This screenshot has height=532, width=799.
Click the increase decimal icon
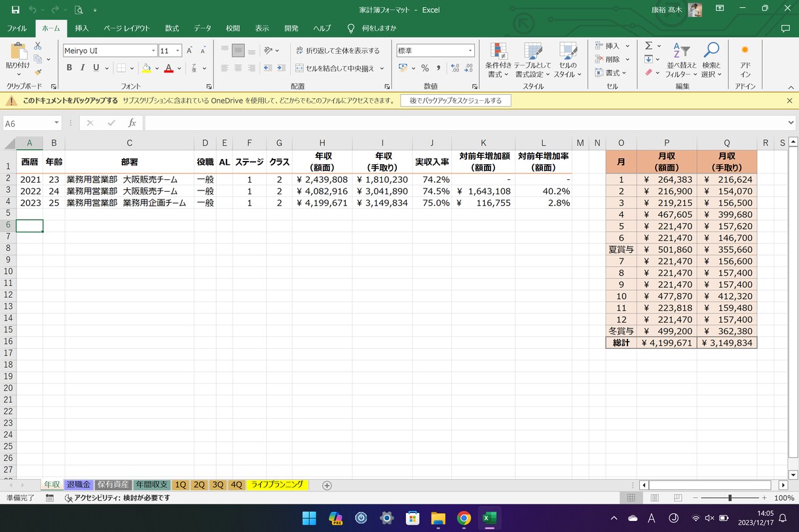pyautogui.click(x=456, y=68)
